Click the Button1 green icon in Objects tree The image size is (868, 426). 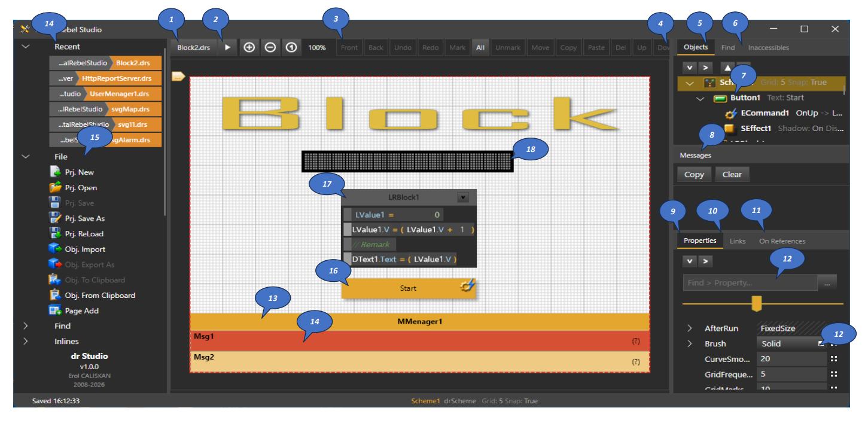(x=720, y=98)
